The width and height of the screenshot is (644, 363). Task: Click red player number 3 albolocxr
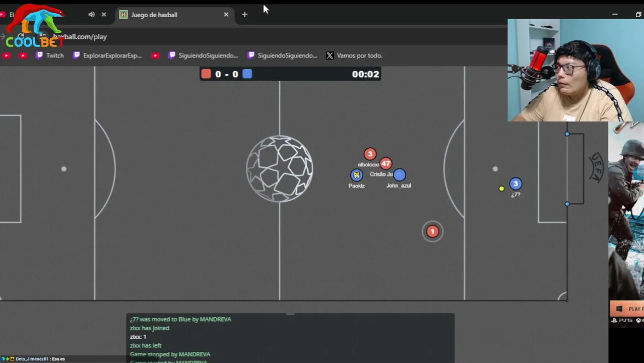(x=370, y=154)
